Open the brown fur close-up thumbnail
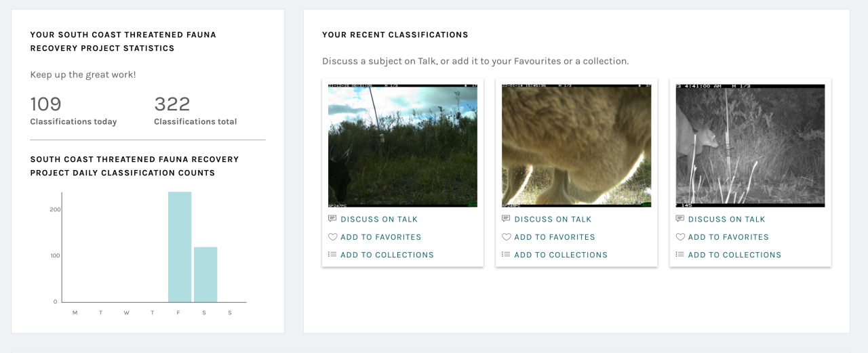 [x=576, y=146]
